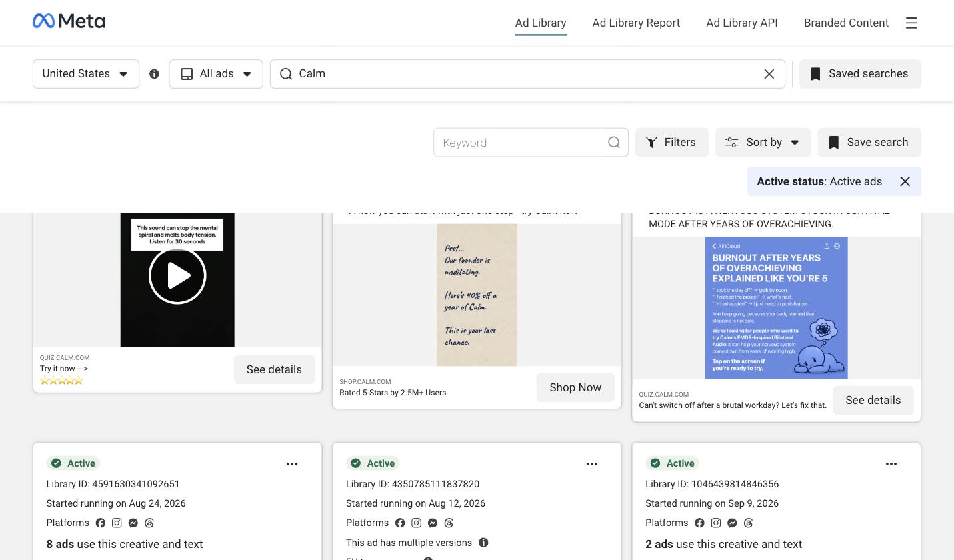The image size is (954, 560).
Task: Click Messenger platform icon on Sep 9 ad
Action: pyautogui.click(x=732, y=523)
